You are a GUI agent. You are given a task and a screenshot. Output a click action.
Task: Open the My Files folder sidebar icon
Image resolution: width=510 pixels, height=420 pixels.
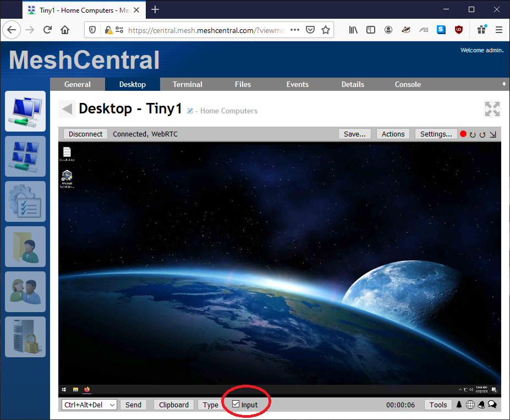pyautogui.click(x=25, y=247)
